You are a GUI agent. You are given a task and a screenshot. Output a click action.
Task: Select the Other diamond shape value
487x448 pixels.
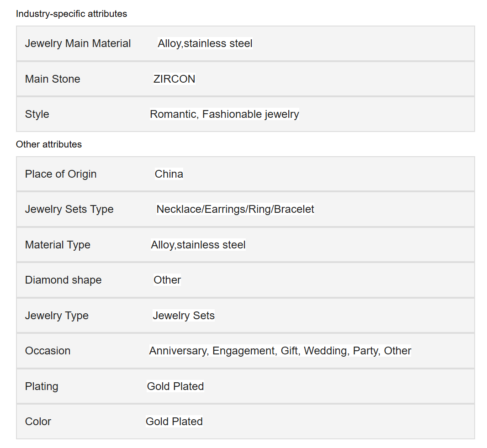(x=167, y=280)
